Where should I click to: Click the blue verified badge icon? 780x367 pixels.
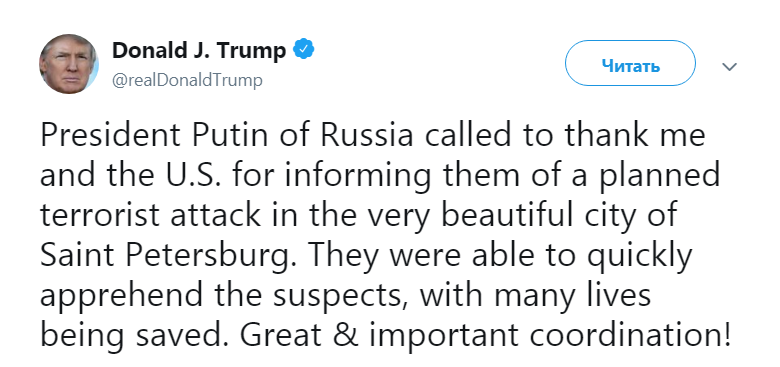303,50
